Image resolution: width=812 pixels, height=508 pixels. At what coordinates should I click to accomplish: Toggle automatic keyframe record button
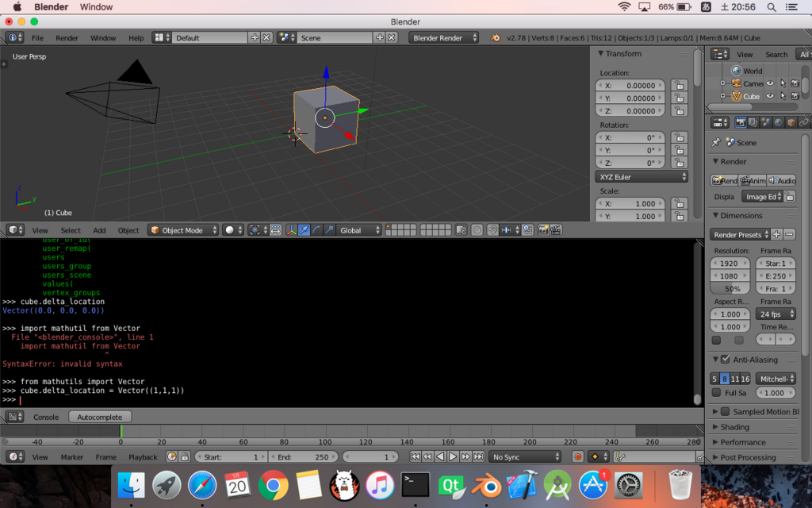578,456
